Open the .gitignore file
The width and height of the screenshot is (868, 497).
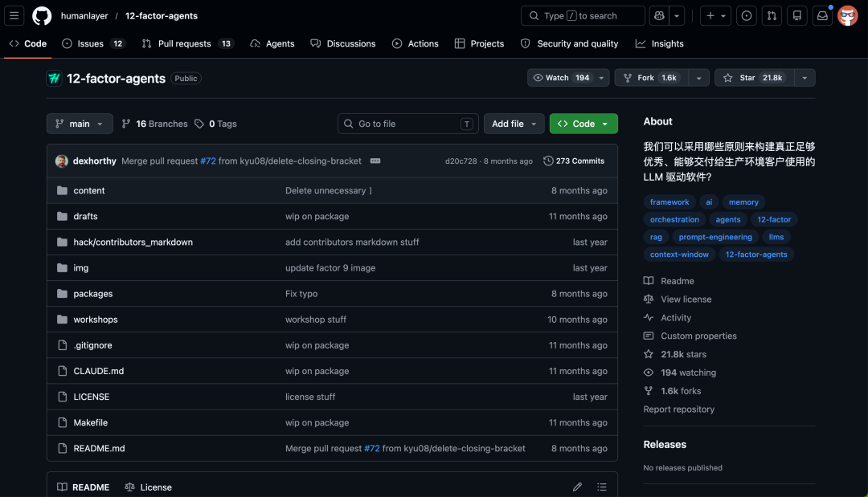tap(92, 345)
